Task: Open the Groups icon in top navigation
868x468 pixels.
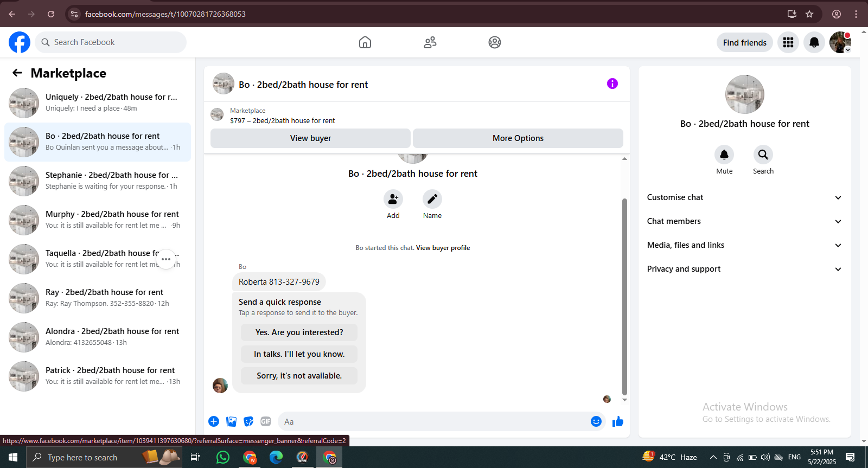Action: tap(495, 42)
